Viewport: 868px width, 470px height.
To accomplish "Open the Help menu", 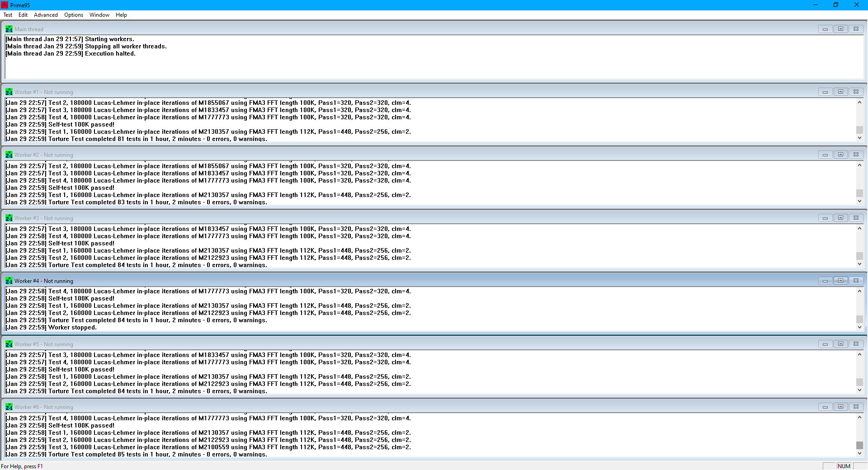I will tap(121, 15).
